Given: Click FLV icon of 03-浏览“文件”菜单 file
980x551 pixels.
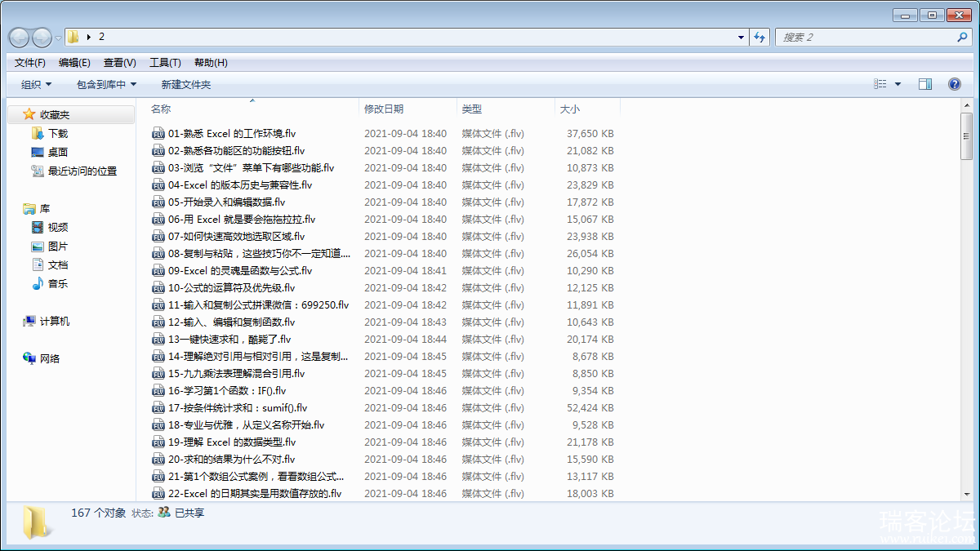Looking at the screenshot, I should point(158,168).
